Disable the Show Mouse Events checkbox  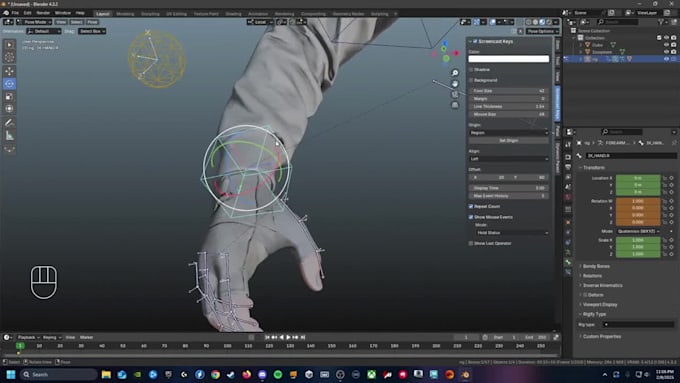click(471, 217)
